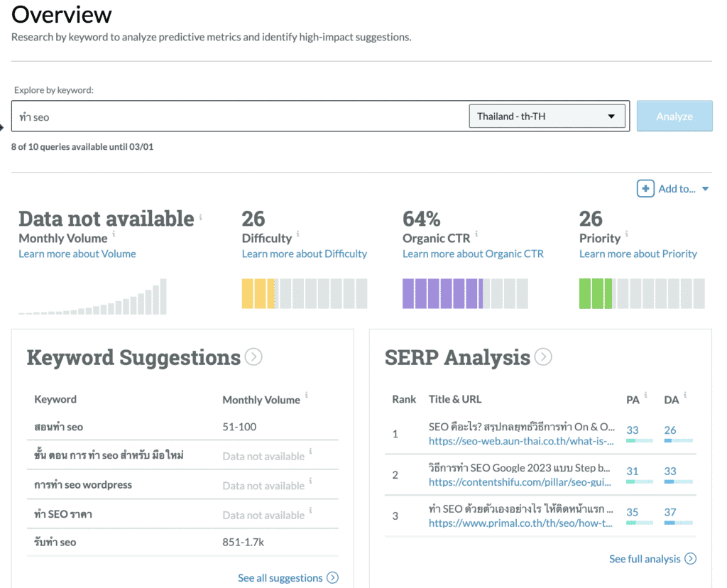Open the contentshifu.com SERP result URL
This screenshot has width=727, height=588.
tap(521, 482)
